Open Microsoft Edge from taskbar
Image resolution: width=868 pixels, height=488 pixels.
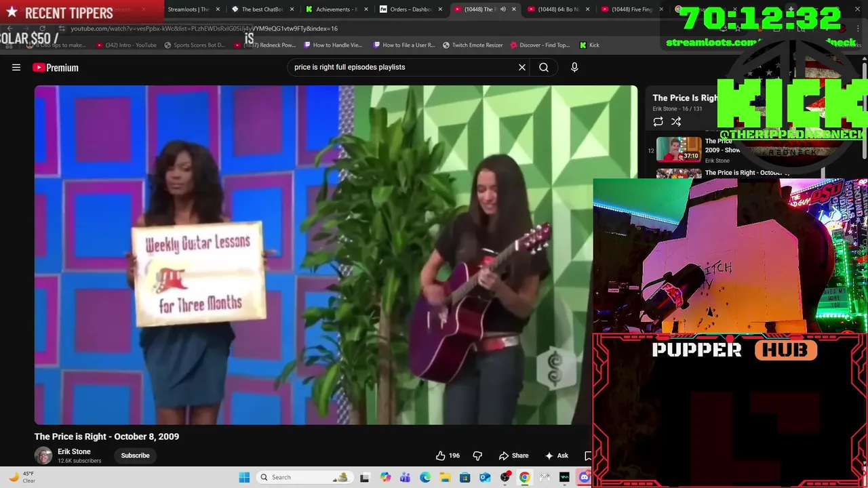click(x=425, y=477)
